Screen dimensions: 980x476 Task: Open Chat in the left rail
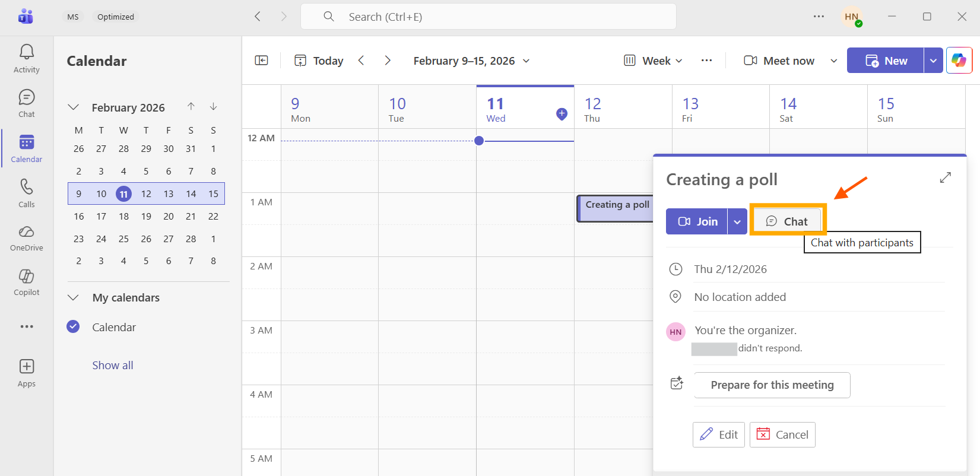(x=26, y=104)
